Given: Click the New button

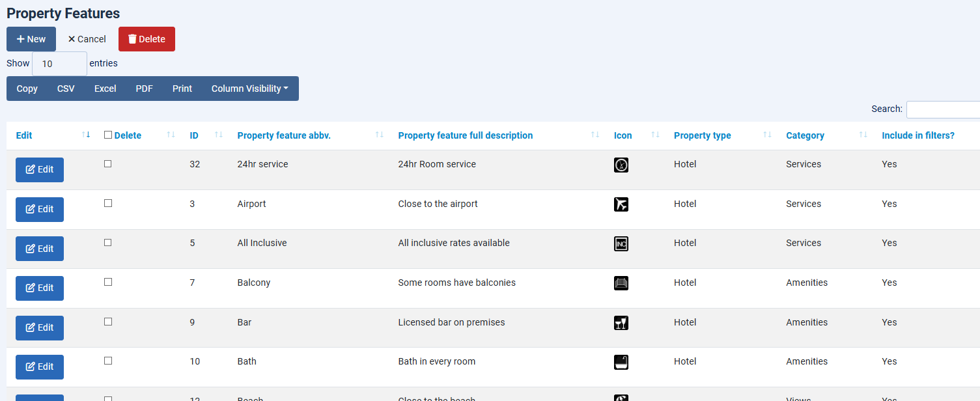Looking at the screenshot, I should point(31,39).
